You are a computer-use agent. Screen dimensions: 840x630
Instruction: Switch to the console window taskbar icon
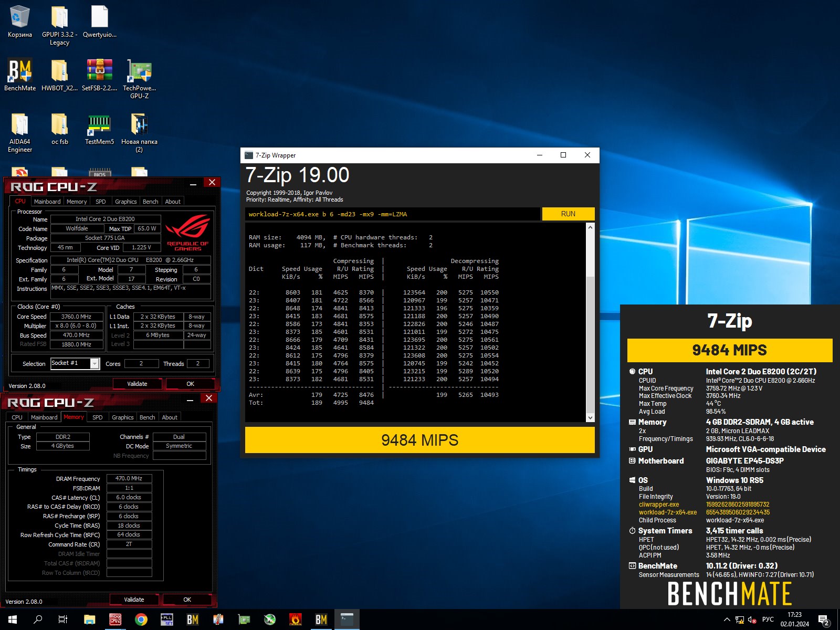347,619
